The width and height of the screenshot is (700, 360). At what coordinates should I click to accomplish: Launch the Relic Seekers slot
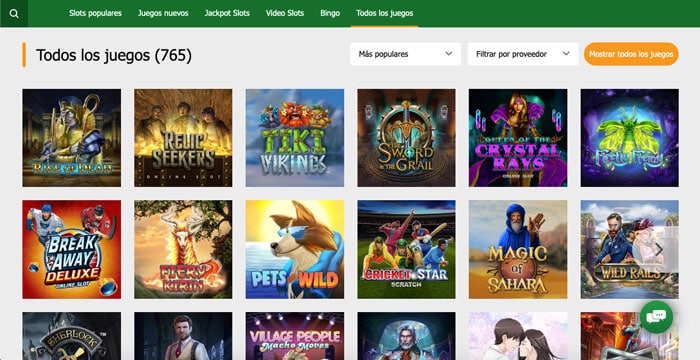[183, 138]
